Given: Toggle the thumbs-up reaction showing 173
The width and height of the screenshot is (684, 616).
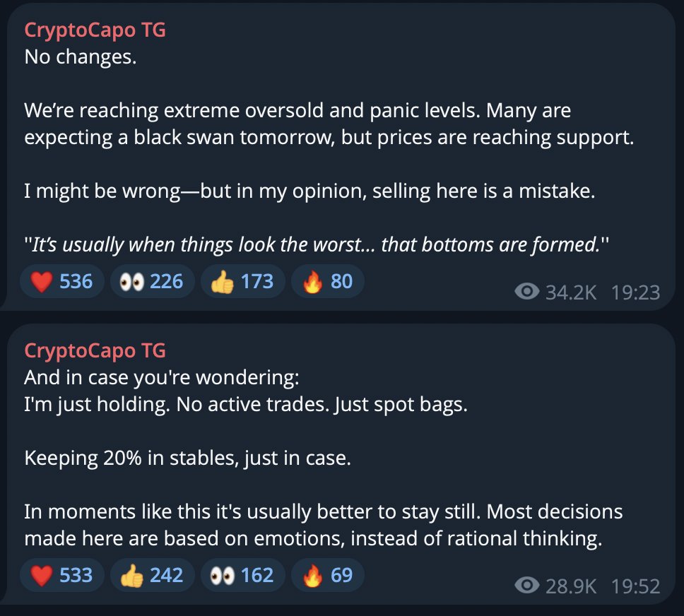Looking at the screenshot, I should tap(242, 281).
